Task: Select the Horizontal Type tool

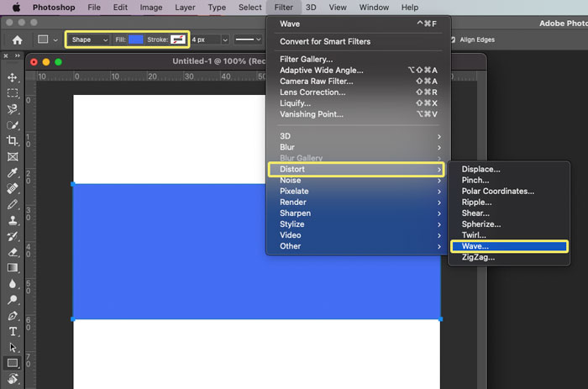Action: [13, 332]
